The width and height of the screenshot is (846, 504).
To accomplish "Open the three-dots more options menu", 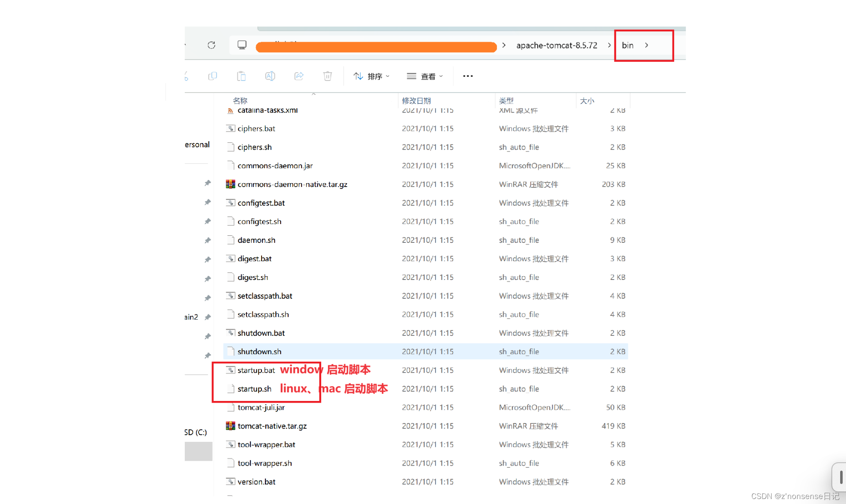I will 468,76.
